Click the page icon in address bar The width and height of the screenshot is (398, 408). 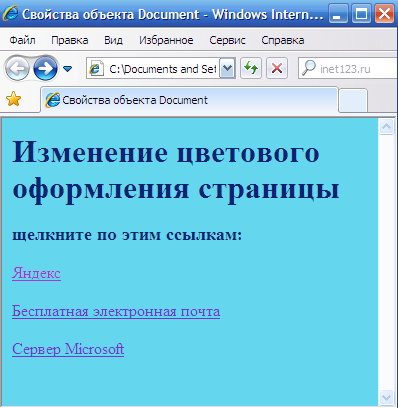(x=96, y=69)
